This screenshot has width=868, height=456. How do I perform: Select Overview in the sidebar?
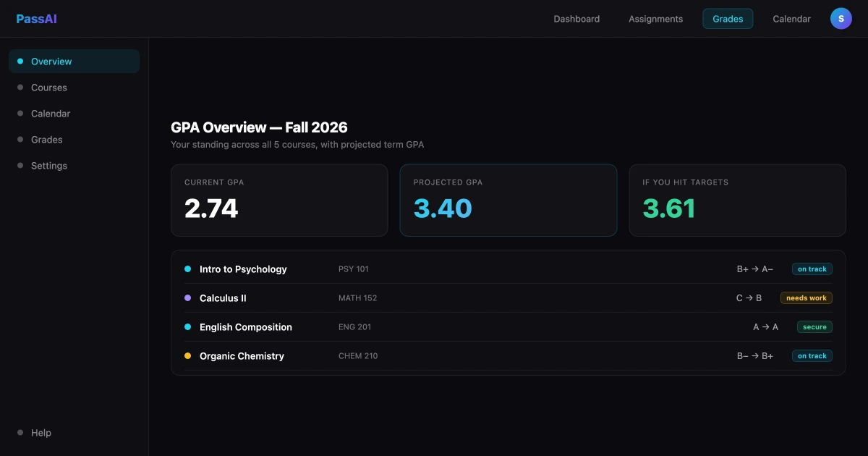74,62
